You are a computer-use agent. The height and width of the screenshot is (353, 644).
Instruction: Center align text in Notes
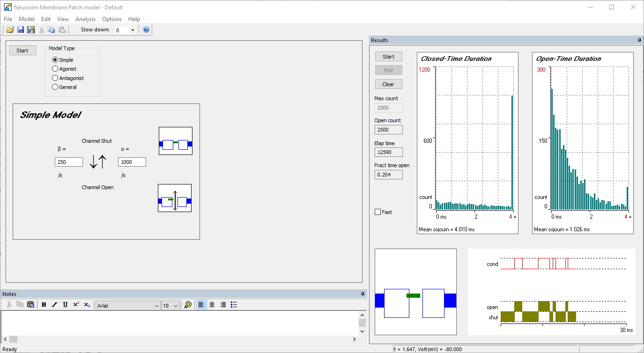coord(212,305)
